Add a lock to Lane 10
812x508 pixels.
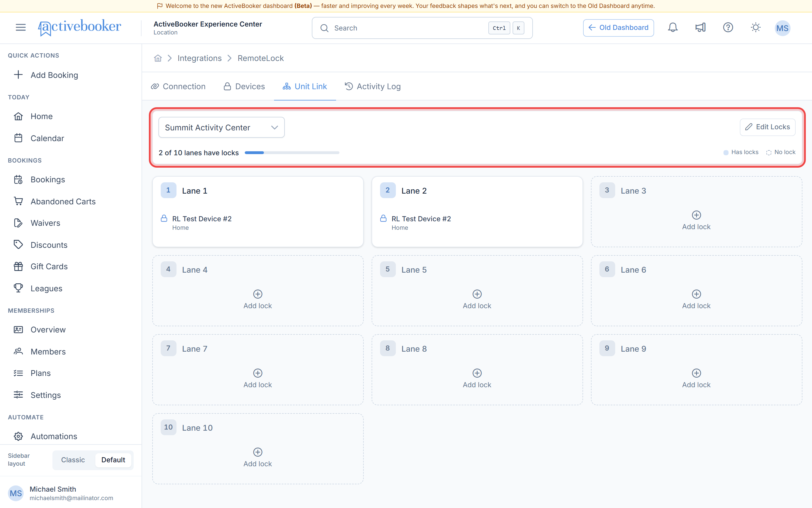(258, 457)
